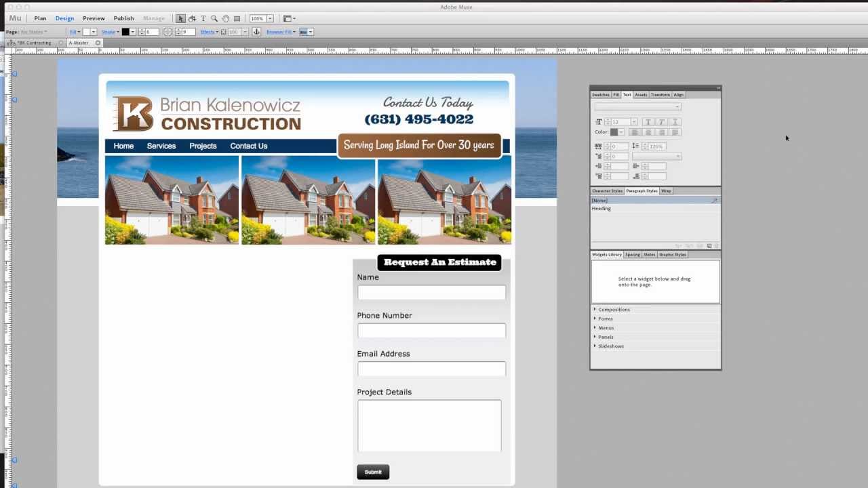Apply italic text style in Text panel
868x488 pixels.
pos(661,122)
